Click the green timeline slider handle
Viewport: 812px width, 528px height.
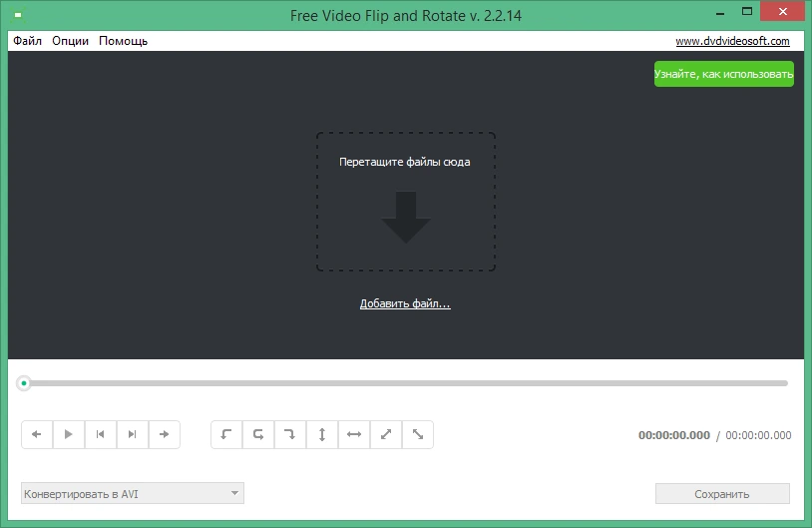coord(24,383)
